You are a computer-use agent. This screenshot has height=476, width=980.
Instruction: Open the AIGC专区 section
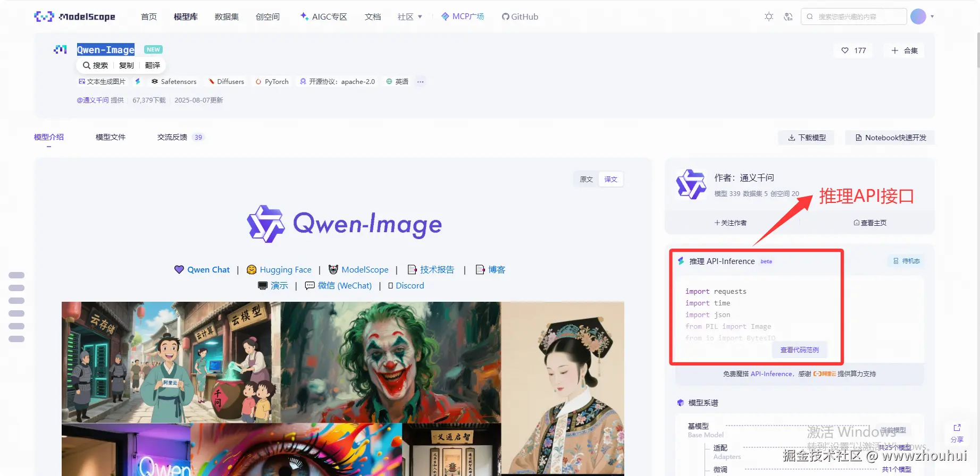[324, 16]
